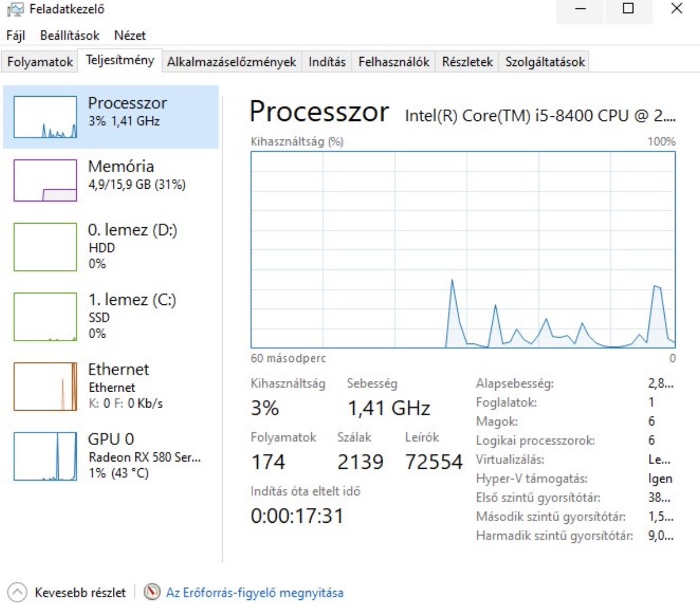The width and height of the screenshot is (700, 610).
Task: Go to the Indítás tab
Action: [327, 62]
